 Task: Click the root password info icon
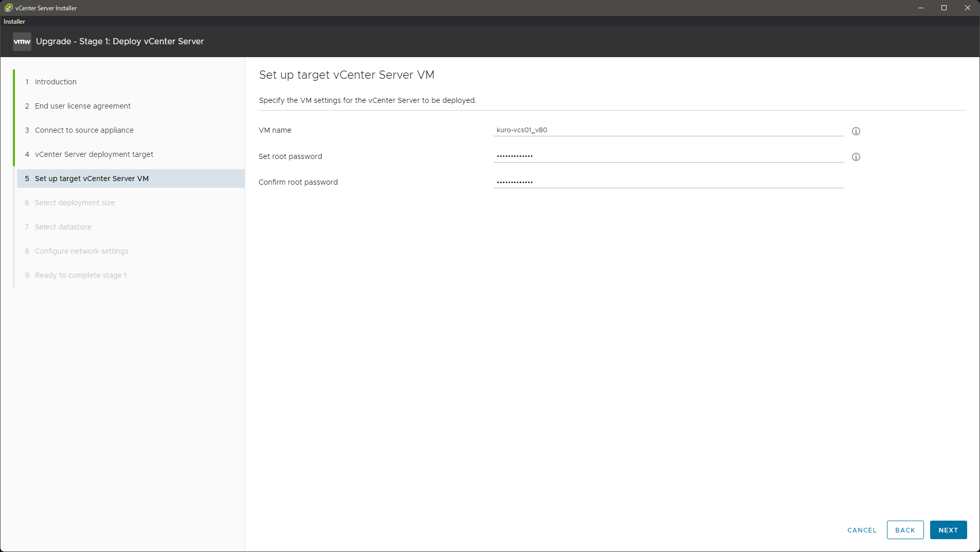pyautogui.click(x=856, y=157)
